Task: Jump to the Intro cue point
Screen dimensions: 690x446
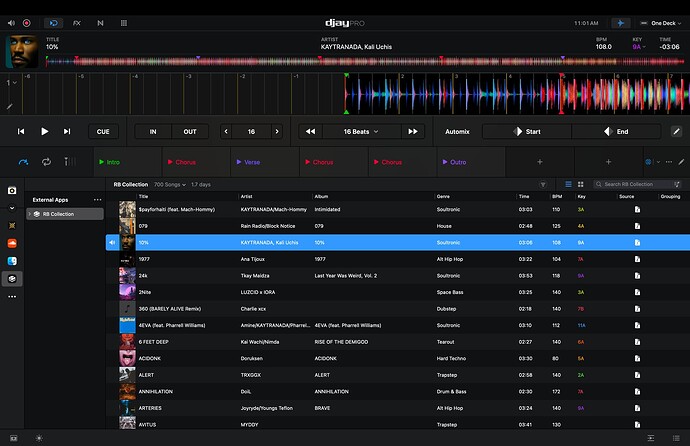Action: 128,162
